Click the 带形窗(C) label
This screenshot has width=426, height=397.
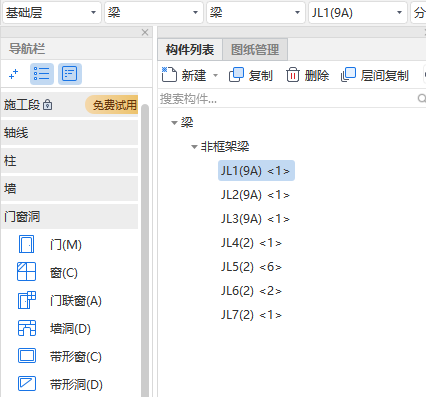76,357
